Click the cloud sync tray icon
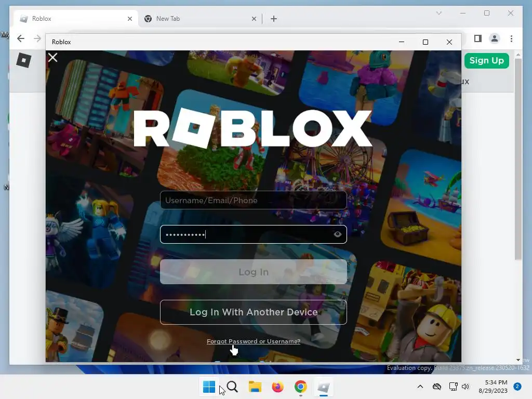The image size is (532, 399). click(437, 387)
